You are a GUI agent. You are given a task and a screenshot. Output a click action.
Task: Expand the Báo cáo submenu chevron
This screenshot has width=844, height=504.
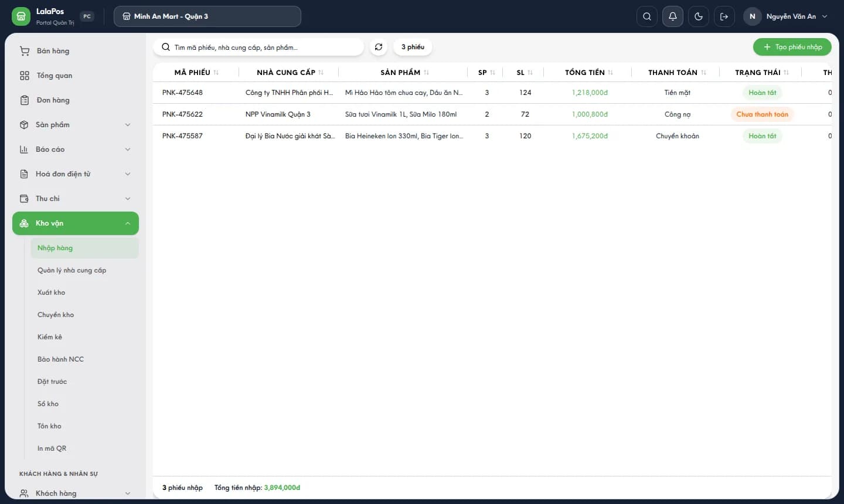(128, 149)
